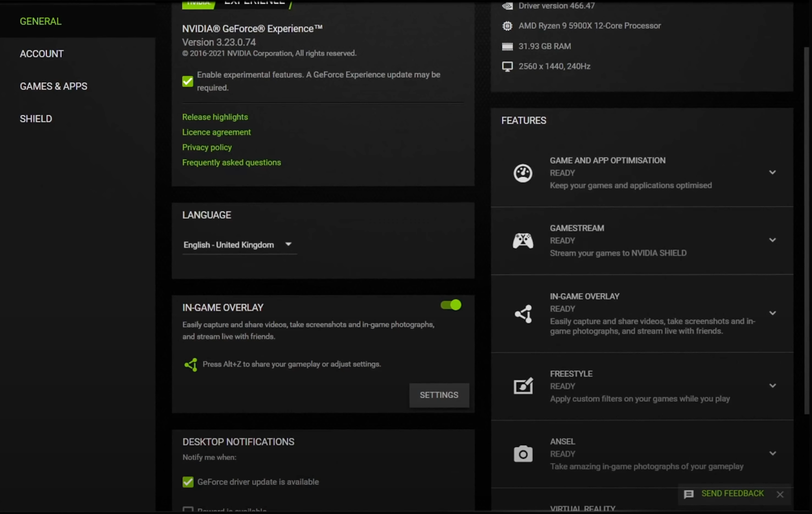Click the '2560 x 1440, 240Hz' text

point(554,67)
